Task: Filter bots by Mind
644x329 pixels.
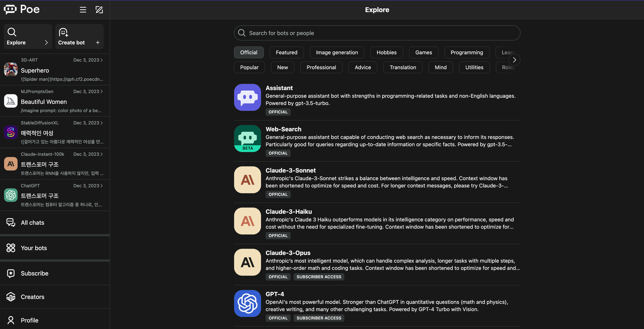Action: (x=440, y=67)
